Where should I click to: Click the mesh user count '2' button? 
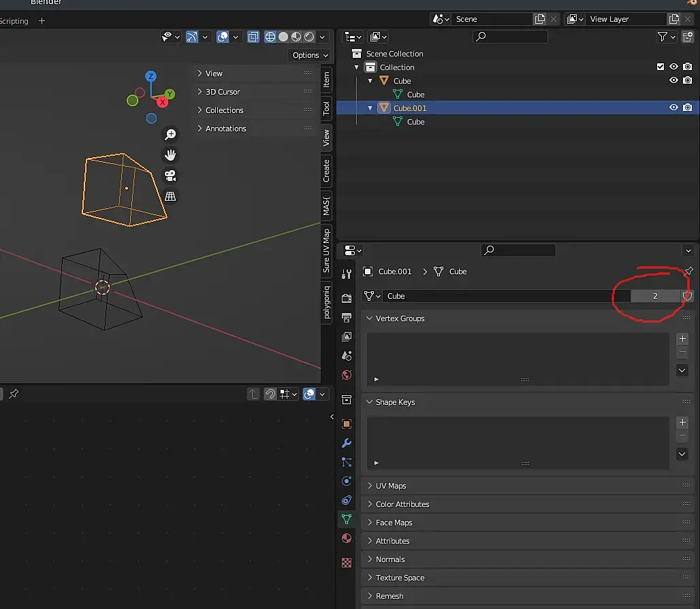pyautogui.click(x=655, y=296)
